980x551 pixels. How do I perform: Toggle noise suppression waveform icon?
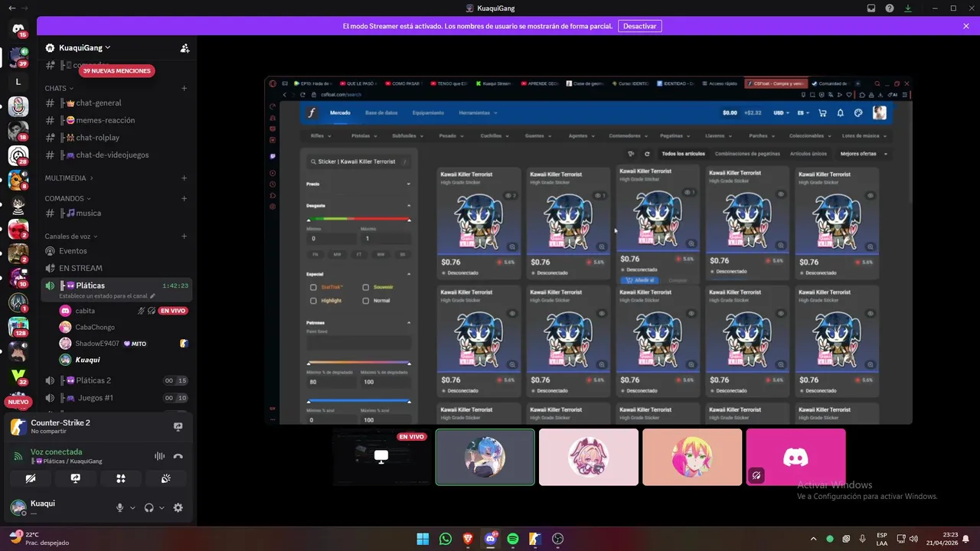pyautogui.click(x=159, y=456)
